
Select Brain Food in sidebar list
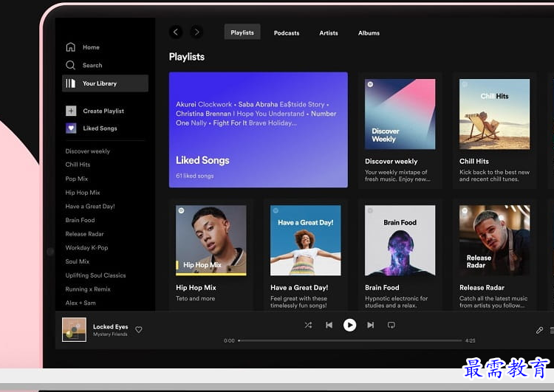click(81, 220)
